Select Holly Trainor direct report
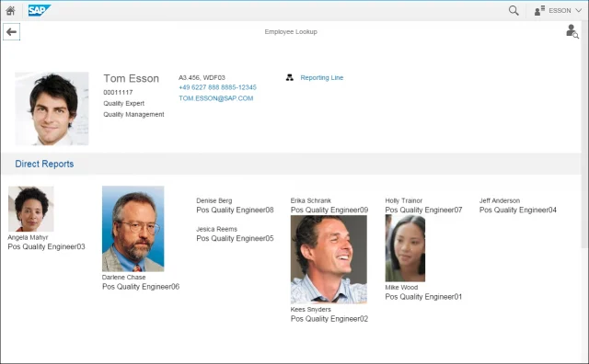 click(403, 200)
